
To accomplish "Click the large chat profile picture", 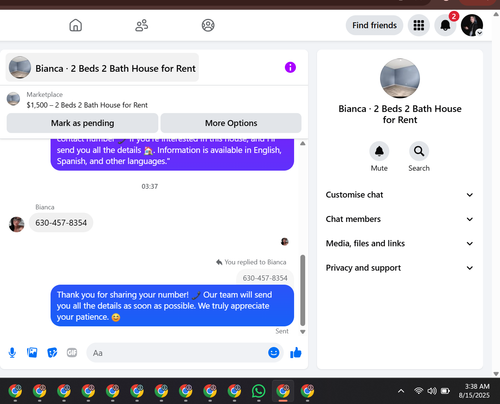I will (400, 78).
